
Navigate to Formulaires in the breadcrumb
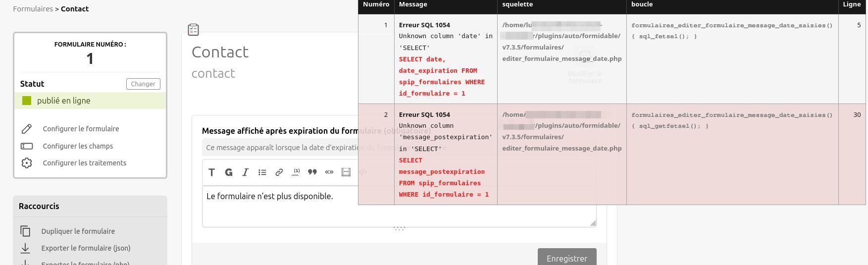pyautogui.click(x=33, y=9)
